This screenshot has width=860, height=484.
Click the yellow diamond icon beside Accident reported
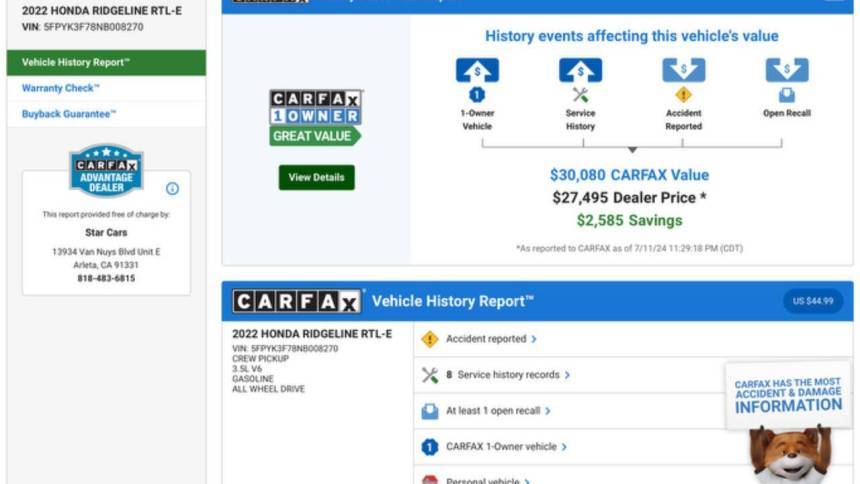[430, 339]
